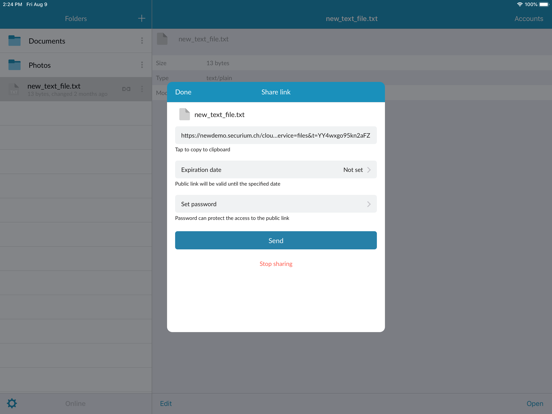This screenshot has height=414, width=552.
Task: Tap the Send button
Action: (x=276, y=240)
